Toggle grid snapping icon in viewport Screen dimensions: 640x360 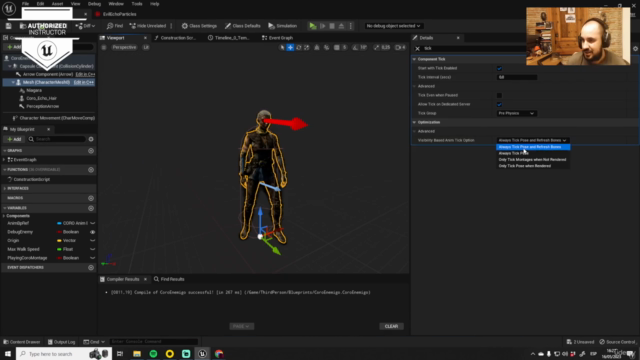[336, 47]
